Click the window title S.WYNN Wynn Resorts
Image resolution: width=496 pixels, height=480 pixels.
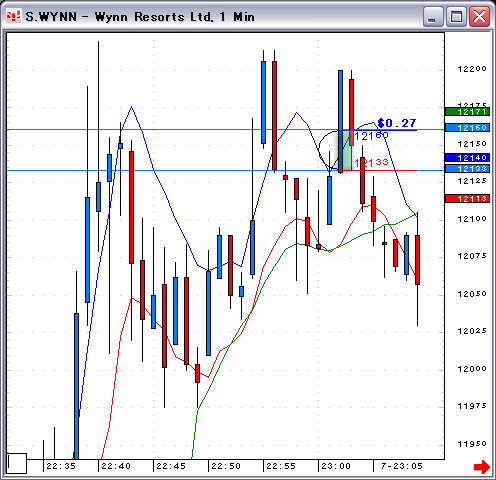(x=140, y=17)
